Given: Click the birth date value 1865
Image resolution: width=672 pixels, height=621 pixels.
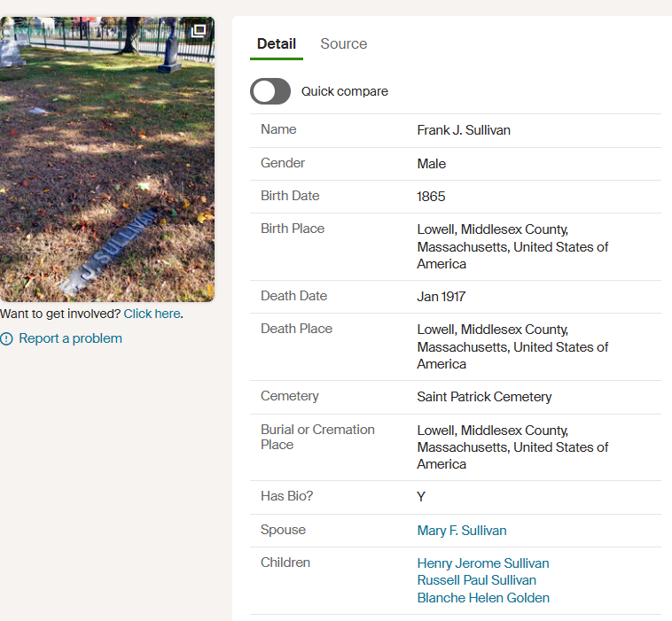Looking at the screenshot, I should click(x=431, y=197).
